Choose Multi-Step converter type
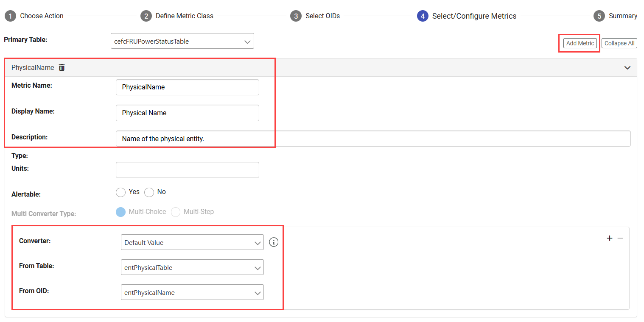Screen dimensions: 644x322 [176, 212]
